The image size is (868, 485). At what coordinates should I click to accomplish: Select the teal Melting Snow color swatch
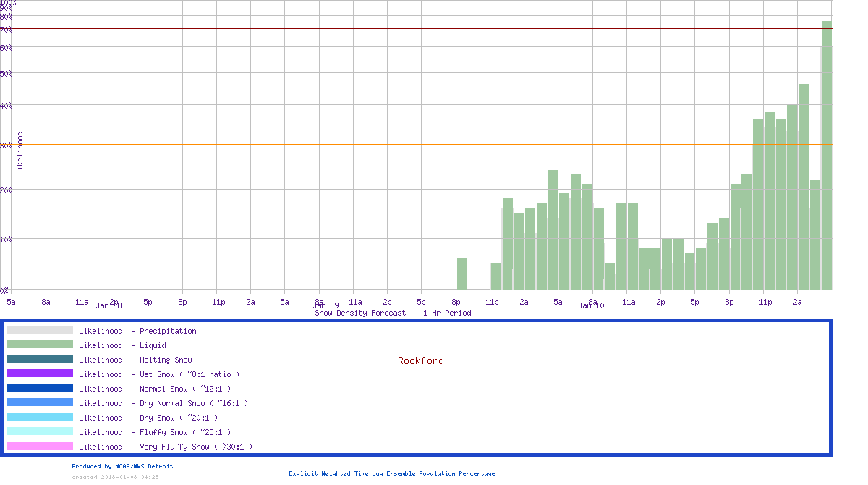pyautogui.click(x=40, y=359)
